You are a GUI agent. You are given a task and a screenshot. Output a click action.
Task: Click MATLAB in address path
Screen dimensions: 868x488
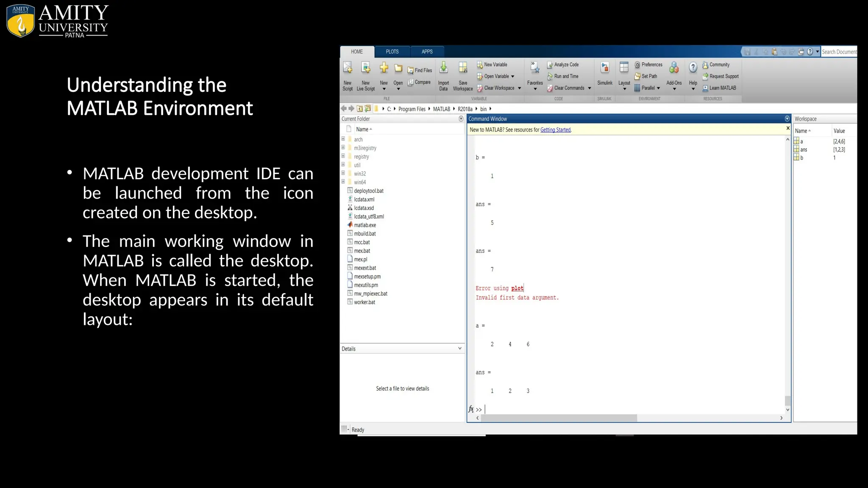[x=441, y=109]
